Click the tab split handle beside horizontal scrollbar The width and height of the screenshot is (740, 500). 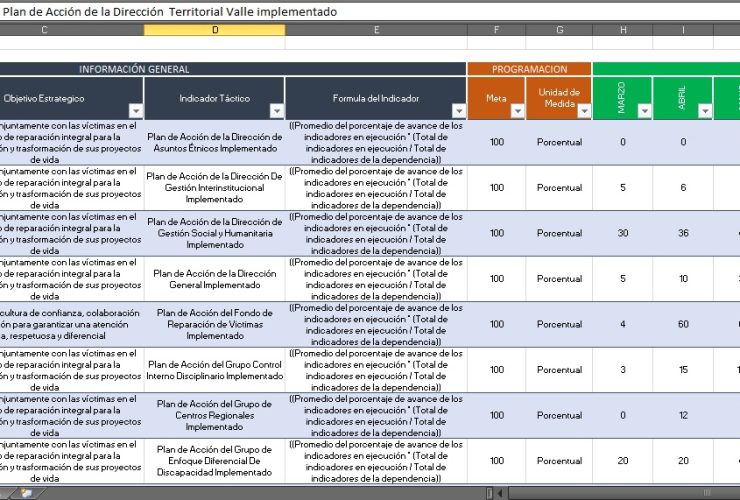click(x=489, y=493)
